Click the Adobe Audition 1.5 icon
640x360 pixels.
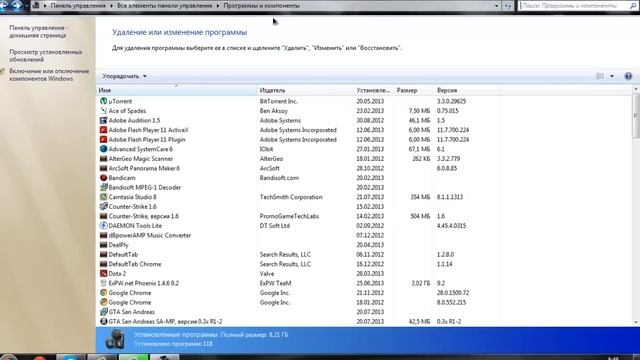pyautogui.click(x=104, y=120)
